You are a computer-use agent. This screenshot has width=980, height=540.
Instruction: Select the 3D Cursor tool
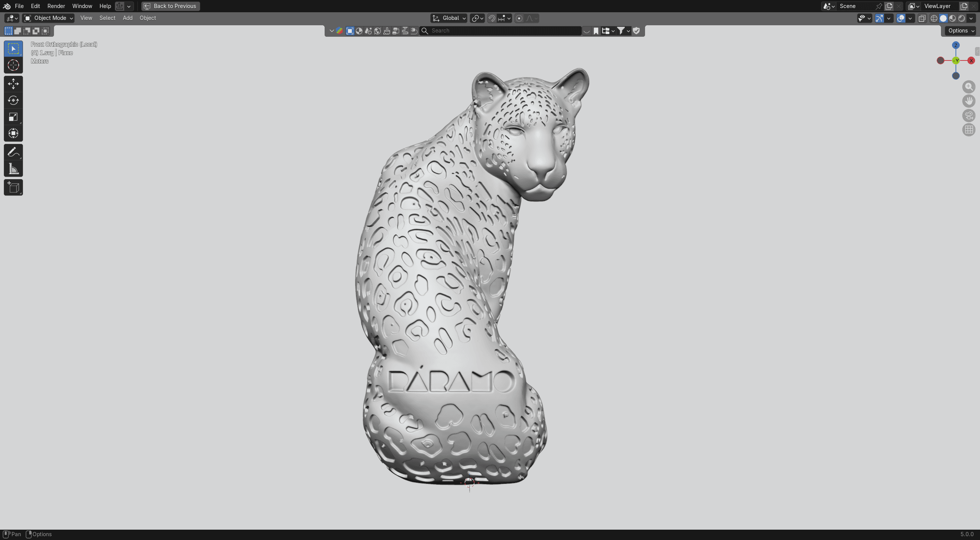tap(13, 65)
